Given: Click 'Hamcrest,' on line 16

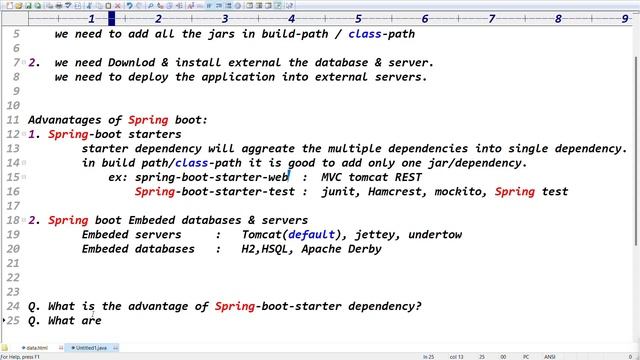Looking at the screenshot, I should pyautogui.click(x=398, y=191).
